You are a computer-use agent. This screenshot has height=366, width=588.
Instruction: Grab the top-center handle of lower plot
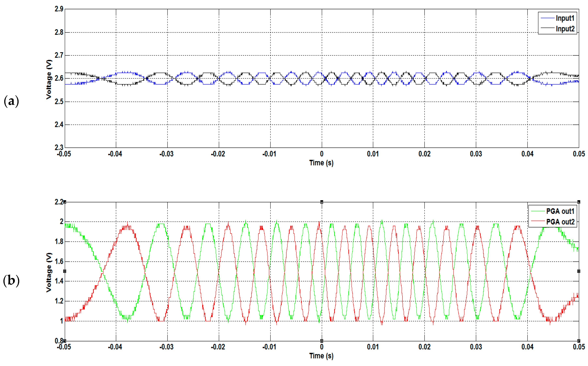(322, 202)
